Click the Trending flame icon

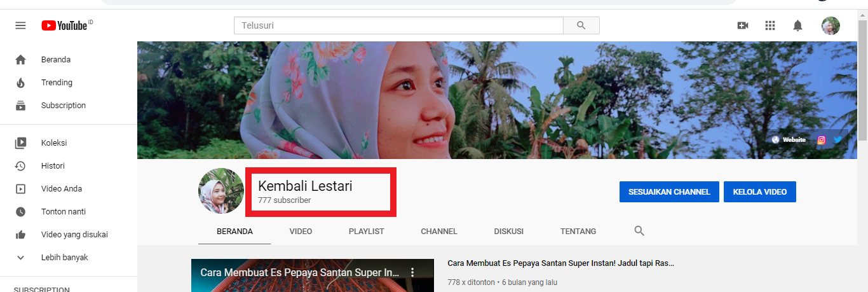coord(20,83)
